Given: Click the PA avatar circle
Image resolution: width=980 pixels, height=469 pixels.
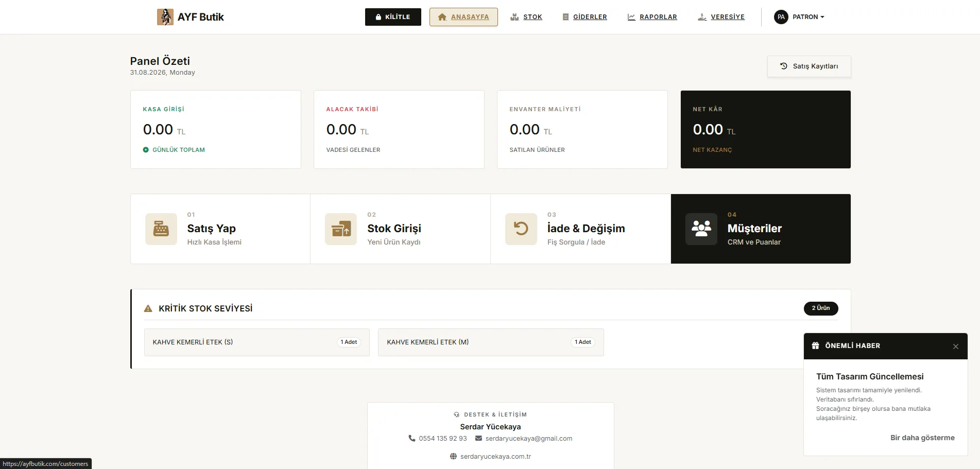Looking at the screenshot, I should [781, 17].
